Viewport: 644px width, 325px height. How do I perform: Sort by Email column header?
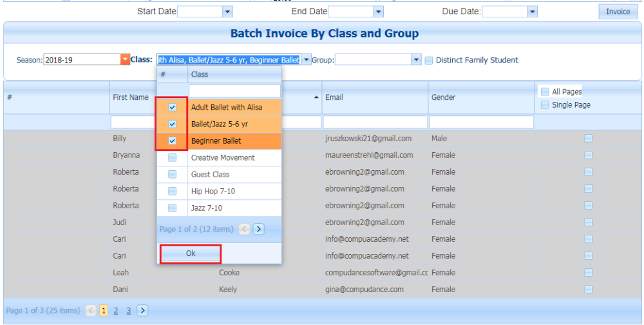(x=334, y=97)
